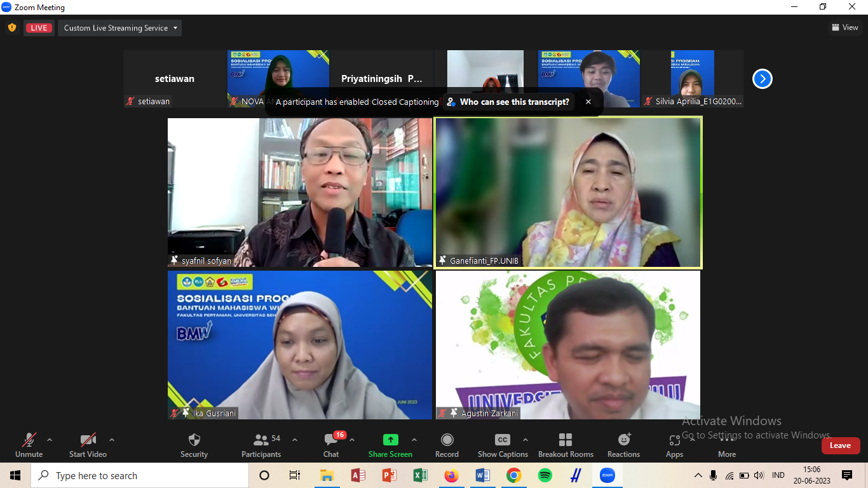Click Ganefianti_FP.UNIB video tile
868x488 pixels.
(x=568, y=192)
